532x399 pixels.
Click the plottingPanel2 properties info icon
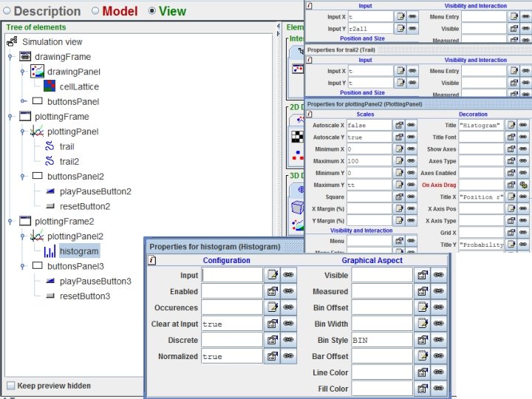(x=309, y=114)
